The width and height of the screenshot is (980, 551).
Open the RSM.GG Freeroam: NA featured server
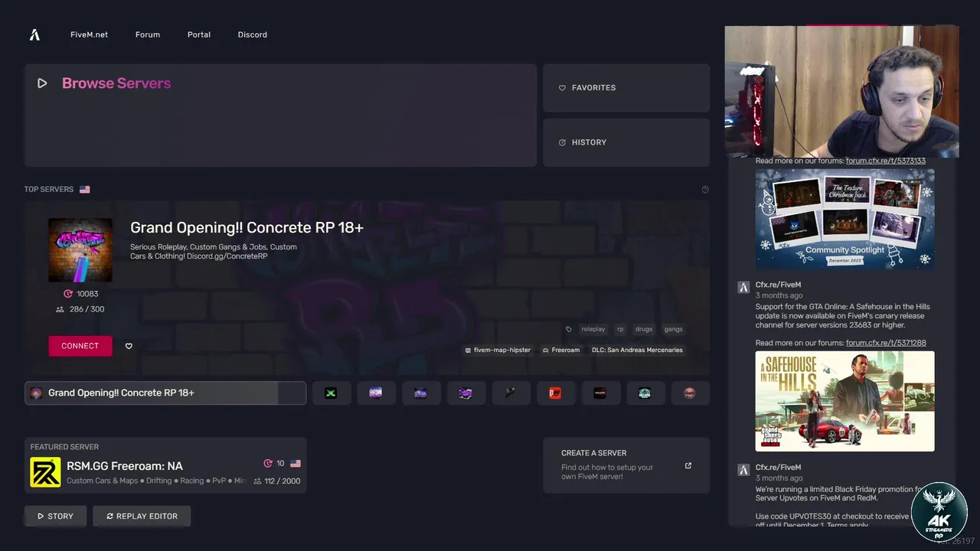tap(165, 465)
